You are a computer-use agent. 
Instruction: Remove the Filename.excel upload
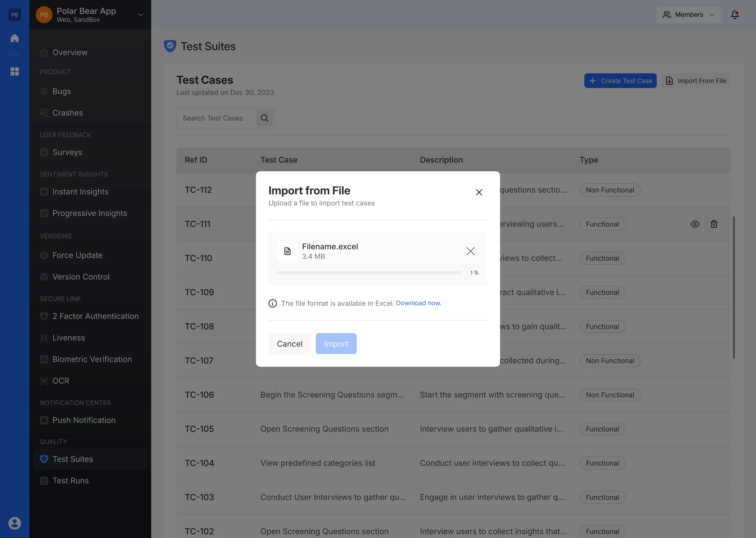(x=470, y=251)
